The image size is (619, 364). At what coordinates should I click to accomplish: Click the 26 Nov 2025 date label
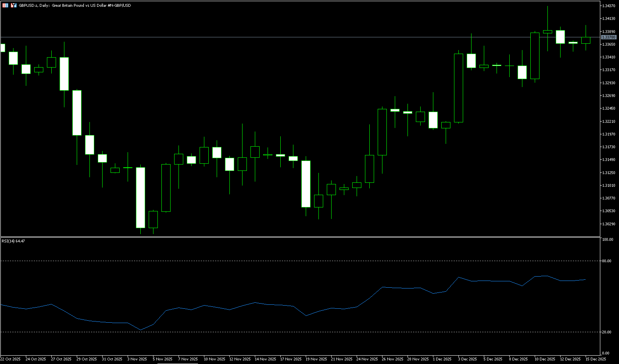[x=392, y=359]
